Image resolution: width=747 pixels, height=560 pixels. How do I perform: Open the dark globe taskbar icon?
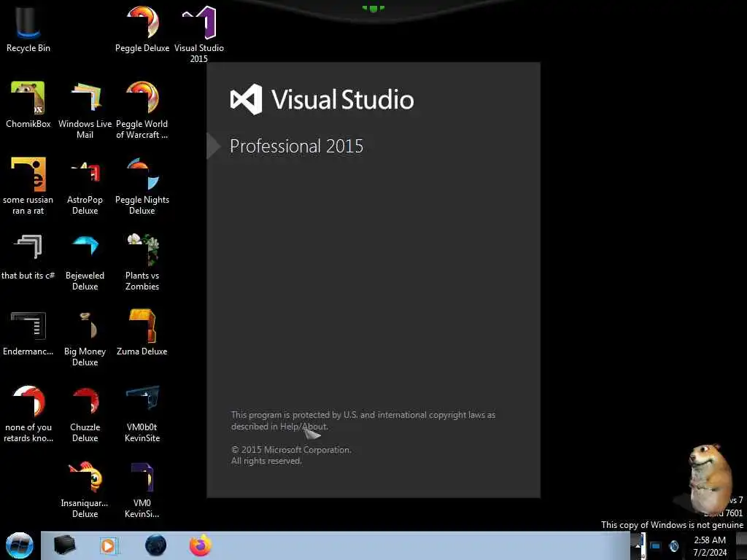156,545
